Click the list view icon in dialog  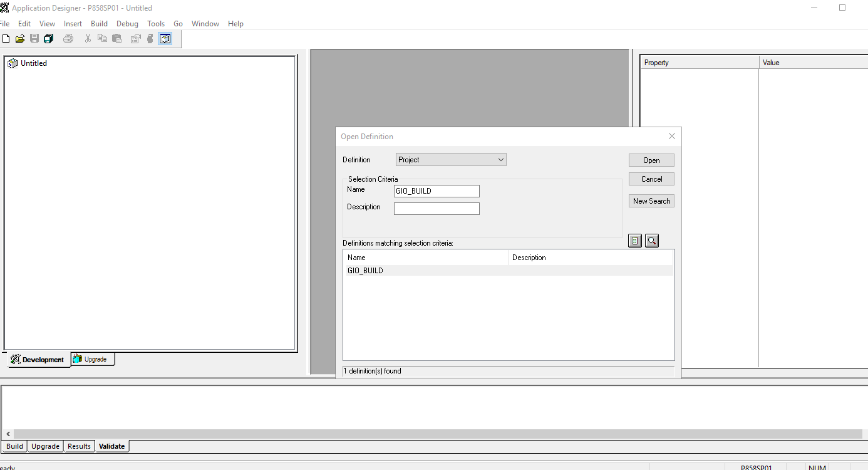635,241
